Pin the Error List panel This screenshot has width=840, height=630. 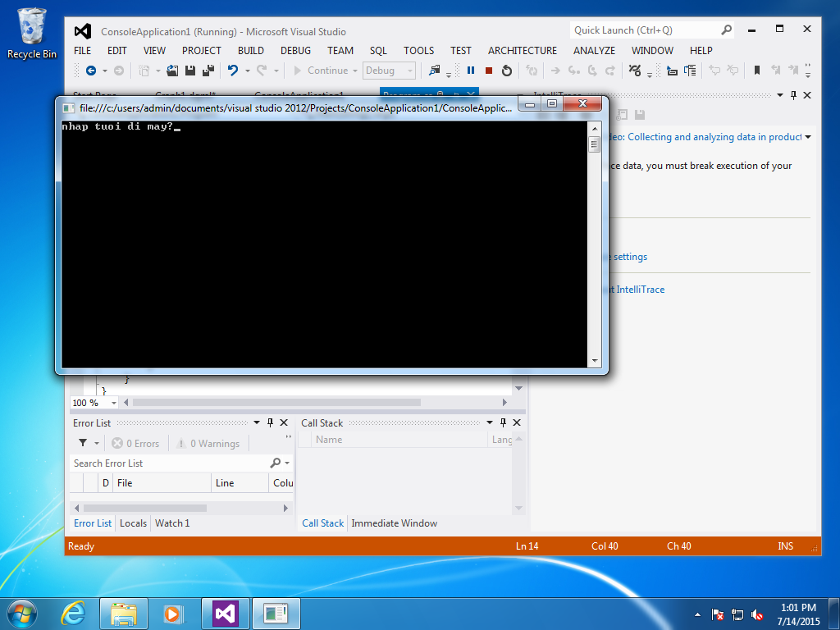click(270, 422)
